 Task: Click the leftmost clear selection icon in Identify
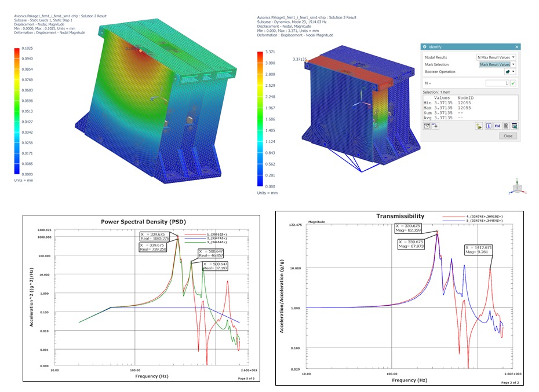pyautogui.click(x=427, y=125)
